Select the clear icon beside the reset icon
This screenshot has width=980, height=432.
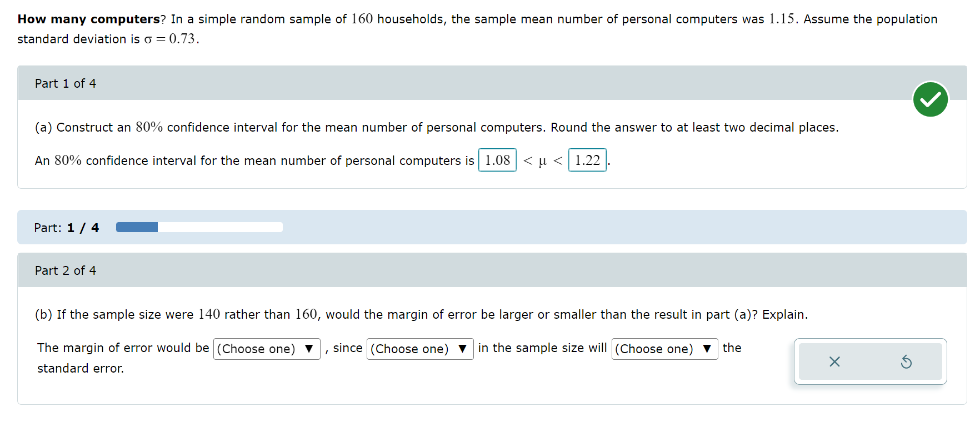pos(834,361)
